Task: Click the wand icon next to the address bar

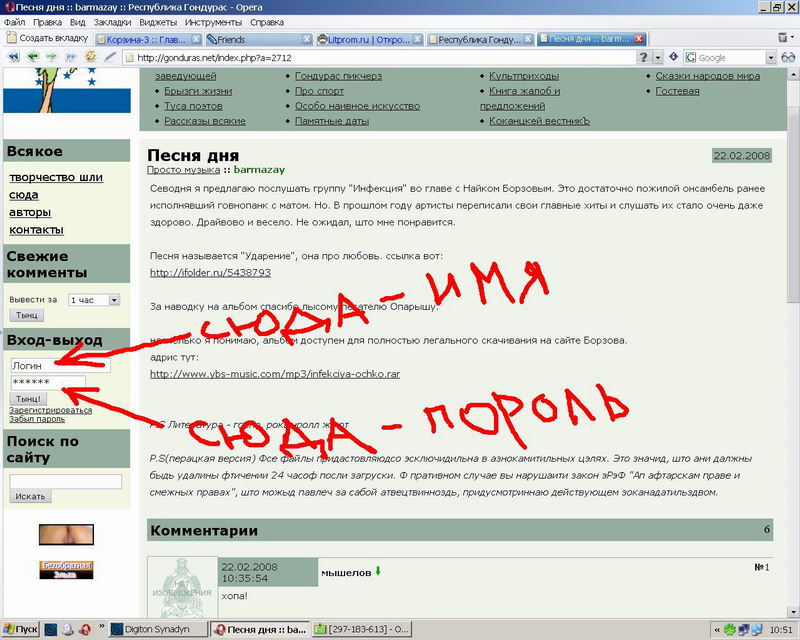Action: click(x=111, y=57)
